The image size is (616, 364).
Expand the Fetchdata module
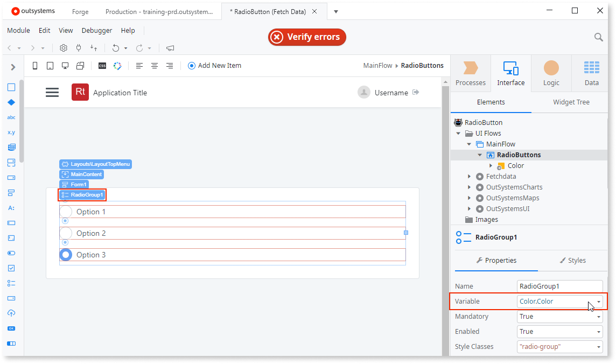(x=469, y=177)
